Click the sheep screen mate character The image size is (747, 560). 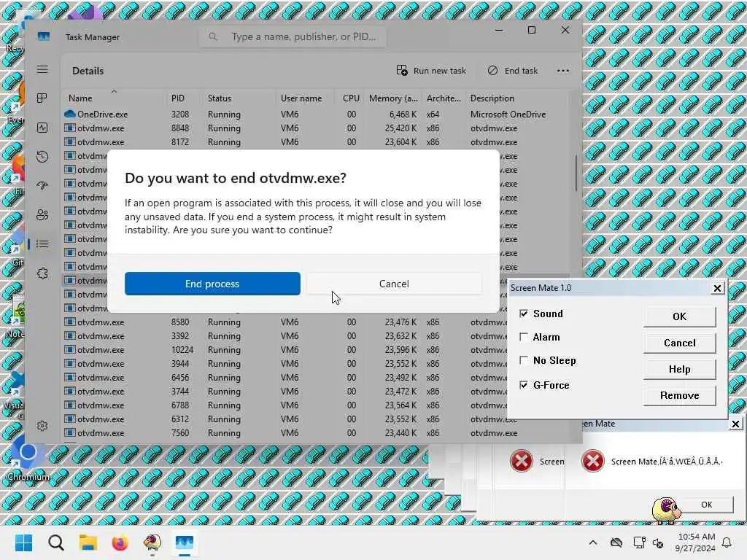click(666, 510)
